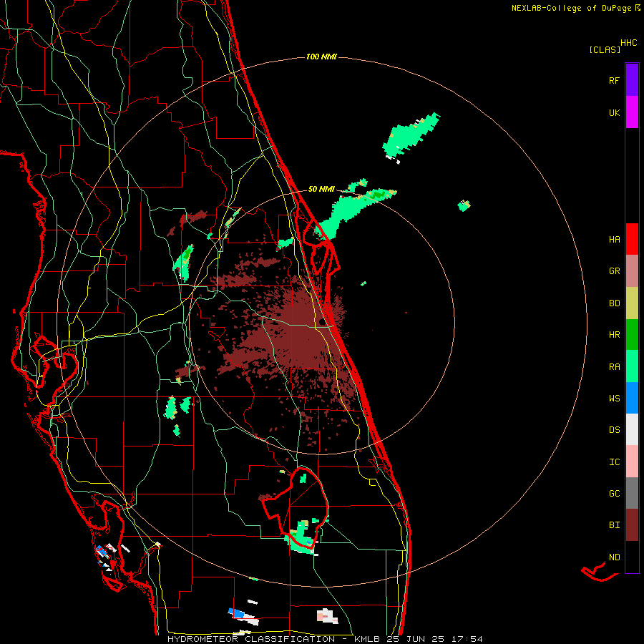Screen dimensions: 644x644
Task: Click the 'UK' legend label
Action: (x=614, y=112)
